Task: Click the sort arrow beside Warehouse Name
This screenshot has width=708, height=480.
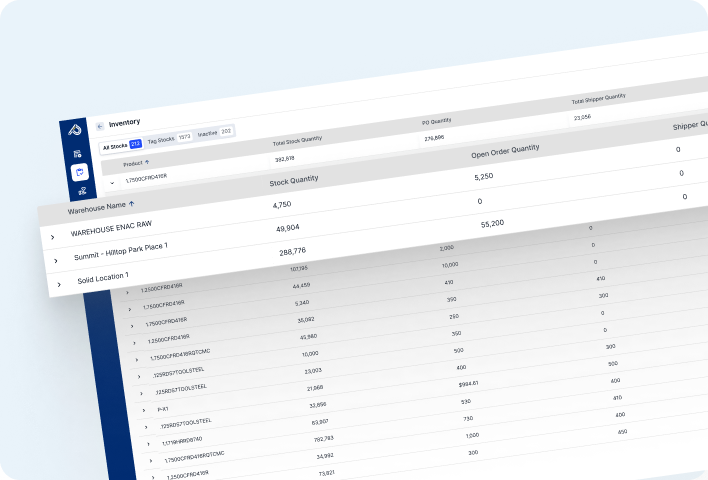Action: coord(131,204)
